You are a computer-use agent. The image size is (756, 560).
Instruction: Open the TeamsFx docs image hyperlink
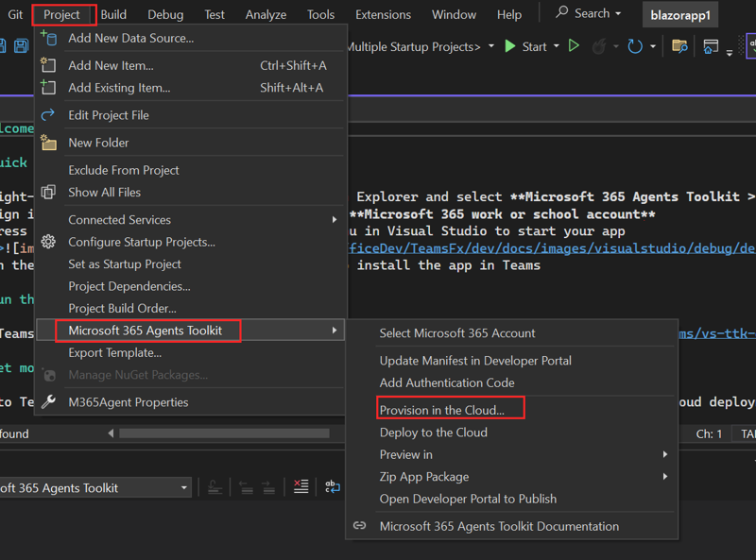point(553,248)
